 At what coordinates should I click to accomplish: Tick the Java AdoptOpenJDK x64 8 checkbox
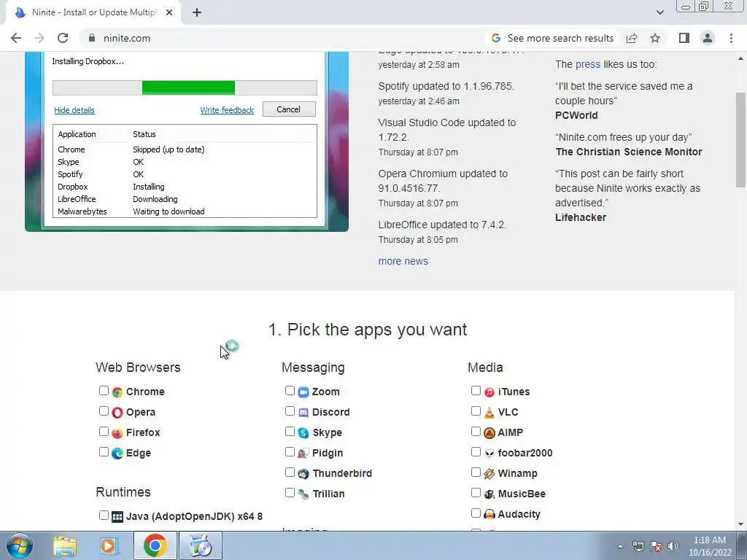point(104,516)
